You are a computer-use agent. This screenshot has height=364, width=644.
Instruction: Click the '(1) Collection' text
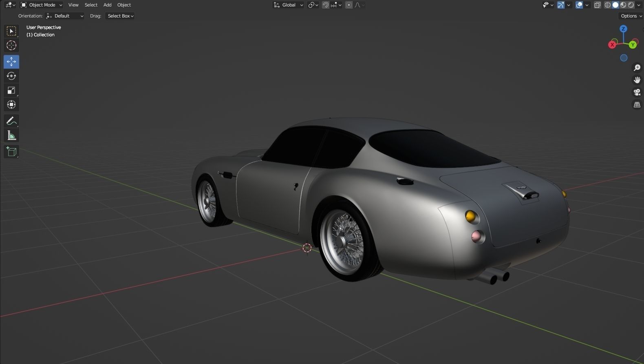tap(40, 35)
